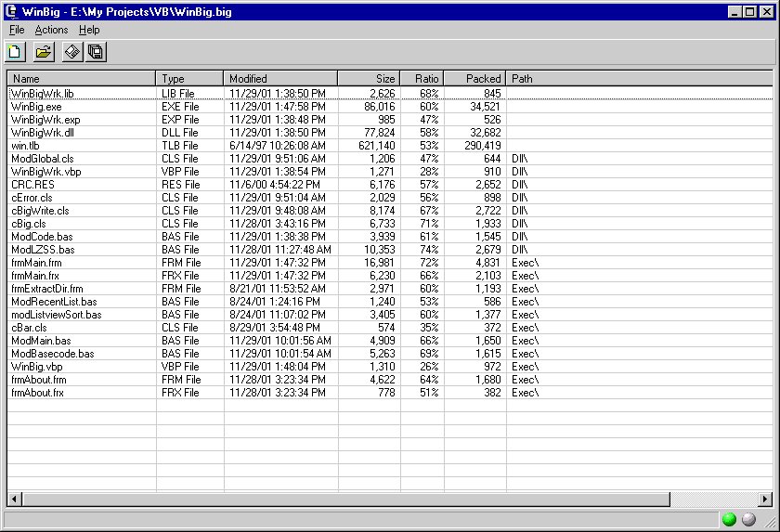Click the horizontal scrollbar right arrow
This screenshot has width=780, height=532.
[765, 500]
